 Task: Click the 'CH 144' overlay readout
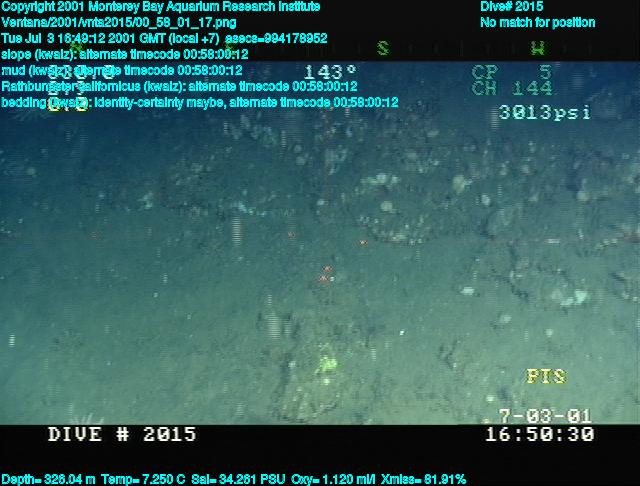click(511, 88)
